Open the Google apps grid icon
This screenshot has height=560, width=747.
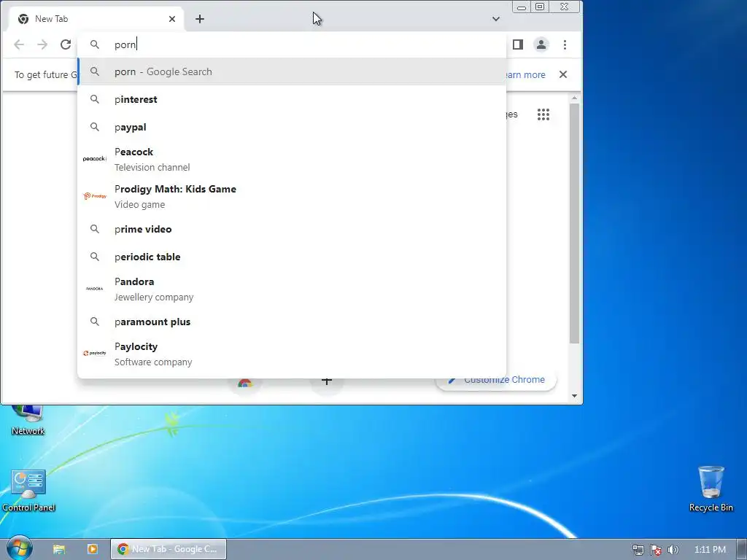pos(543,114)
